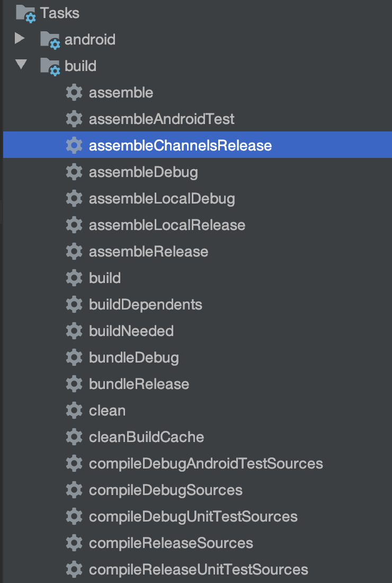Select the assembleDebug task
Viewport: 392px width, 583px height.
[x=144, y=172]
